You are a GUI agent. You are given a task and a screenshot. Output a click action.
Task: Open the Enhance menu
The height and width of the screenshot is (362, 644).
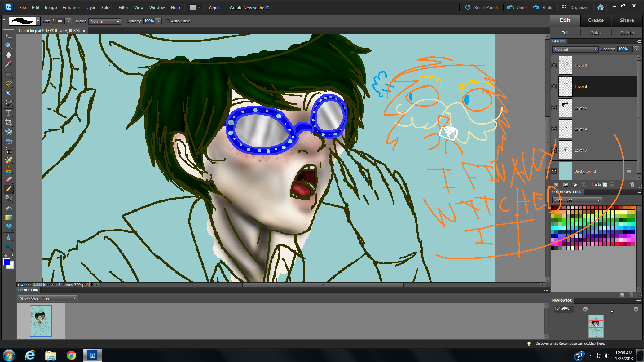71,7
